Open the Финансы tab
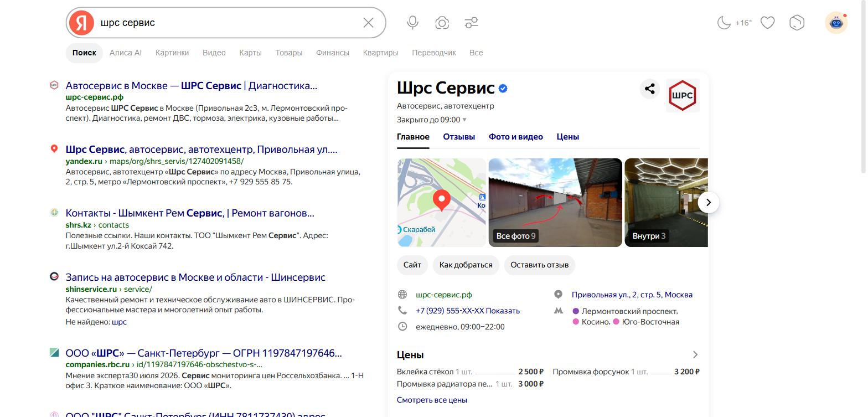The image size is (868, 417). point(333,53)
